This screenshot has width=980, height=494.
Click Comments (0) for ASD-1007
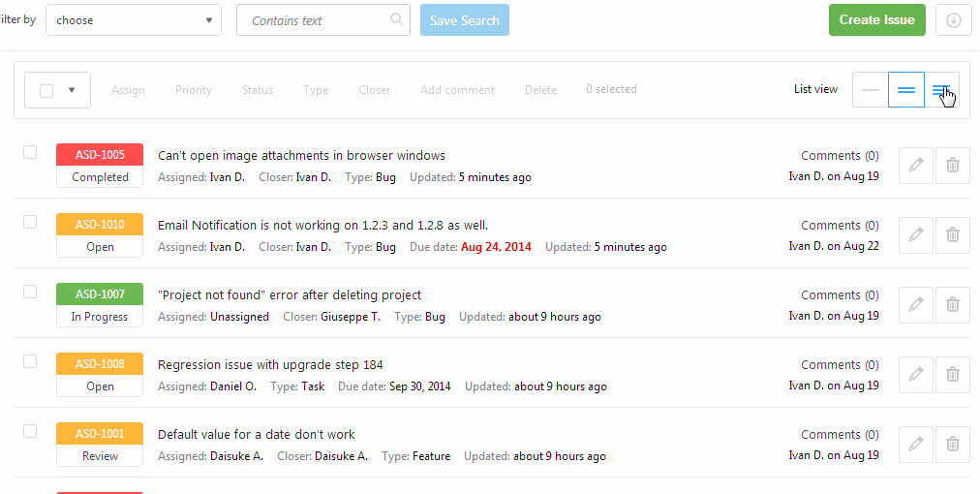(x=840, y=294)
